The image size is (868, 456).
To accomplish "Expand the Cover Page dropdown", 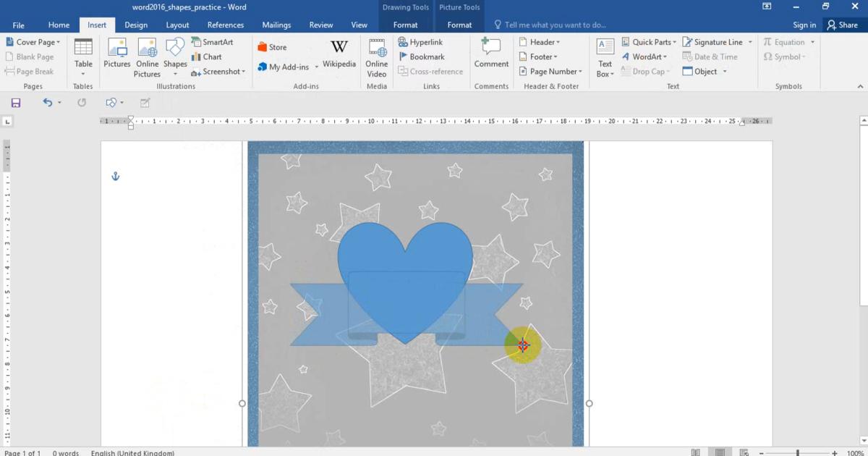I will (x=59, y=42).
